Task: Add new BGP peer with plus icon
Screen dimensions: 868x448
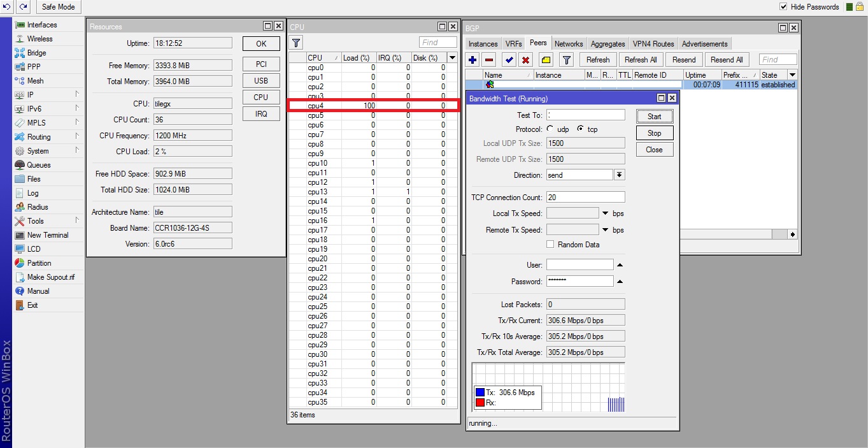Action: click(x=473, y=60)
